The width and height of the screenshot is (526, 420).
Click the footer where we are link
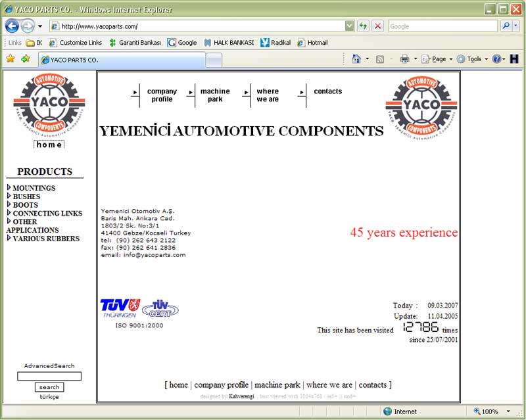pos(329,385)
